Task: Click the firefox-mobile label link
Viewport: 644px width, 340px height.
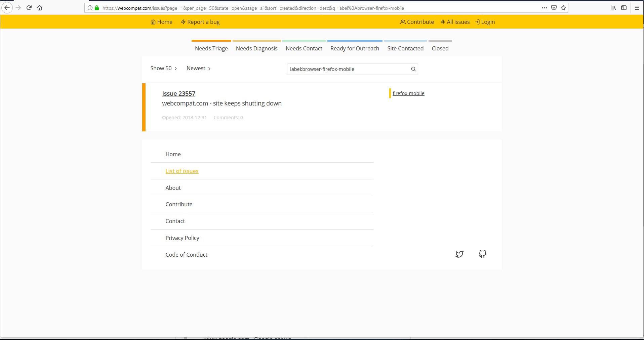Action: (408, 93)
